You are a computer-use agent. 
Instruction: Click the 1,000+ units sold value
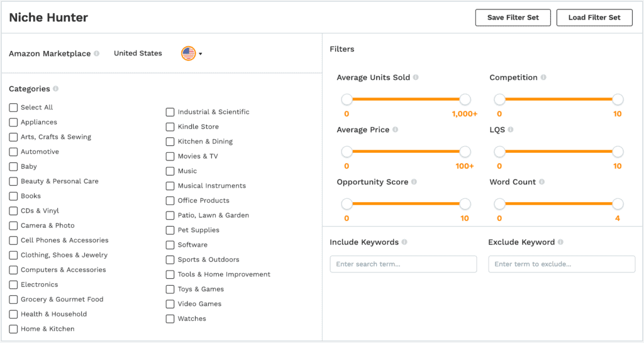[465, 114]
